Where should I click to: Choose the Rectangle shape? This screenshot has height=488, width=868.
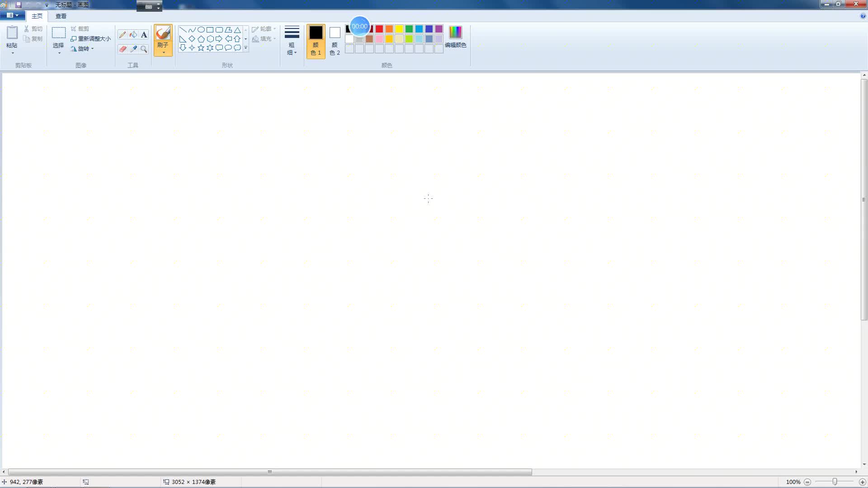pos(210,30)
